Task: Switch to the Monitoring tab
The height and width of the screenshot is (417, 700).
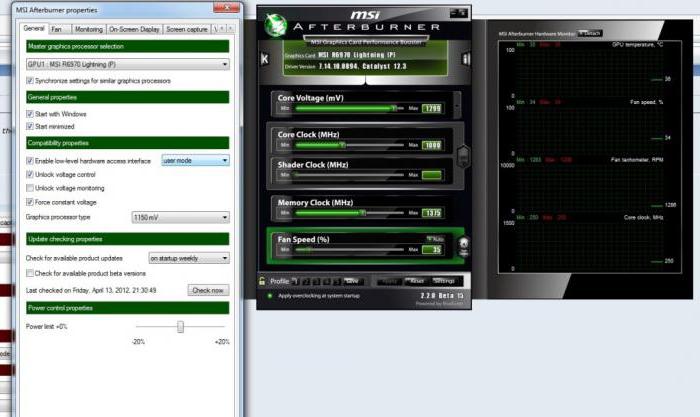Action: click(88, 29)
